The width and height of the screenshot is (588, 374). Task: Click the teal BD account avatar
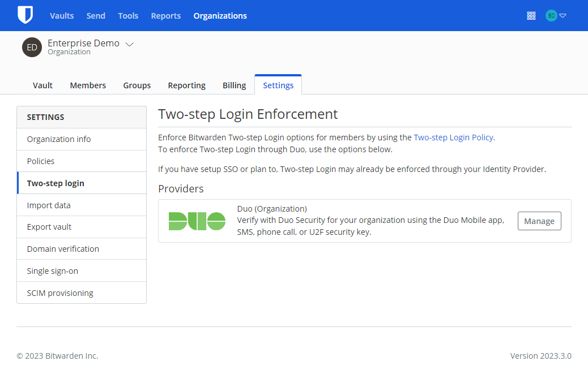(x=551, y=15)
